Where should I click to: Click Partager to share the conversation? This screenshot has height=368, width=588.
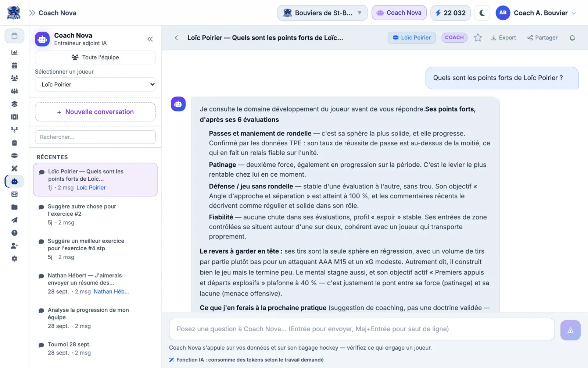[542, 38]
